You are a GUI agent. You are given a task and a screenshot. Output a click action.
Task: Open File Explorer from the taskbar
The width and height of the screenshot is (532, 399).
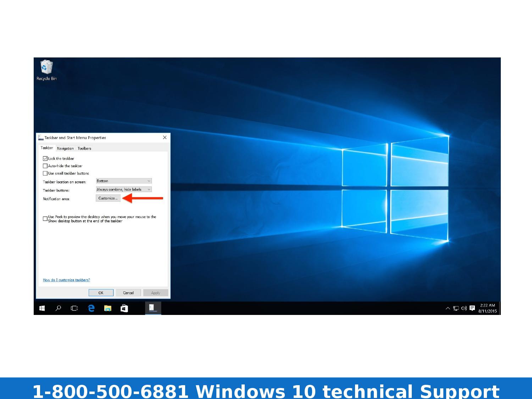[x=107, y=308]
